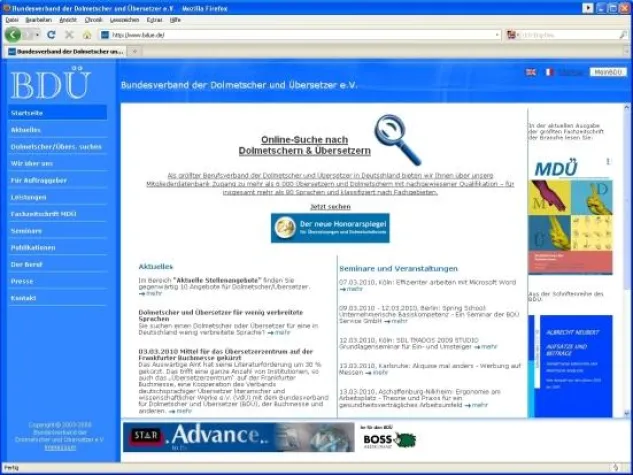Switch site language with the UK flag
The image size is (633, 475).
pyautogui.click(x=531, y=72)
